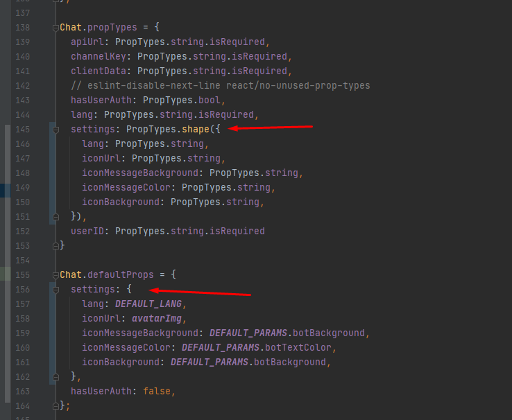Viewport: 512px width, 420px height.
Task: Click fold end marker at line 151
Action: point(56,217)
